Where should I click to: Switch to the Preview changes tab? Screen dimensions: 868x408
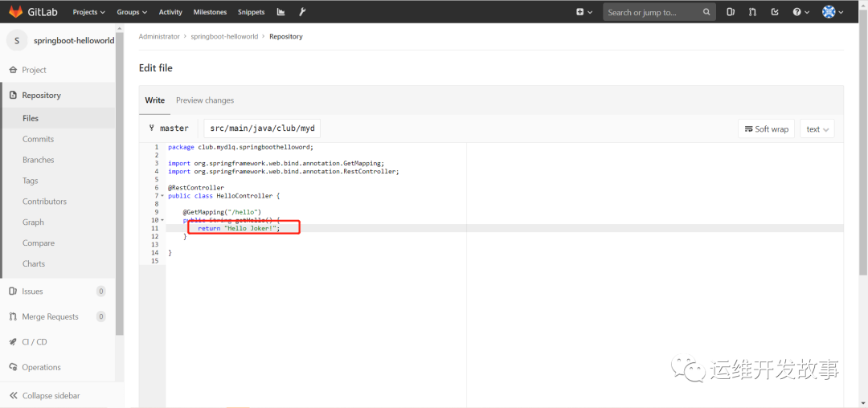click(205, 100)
